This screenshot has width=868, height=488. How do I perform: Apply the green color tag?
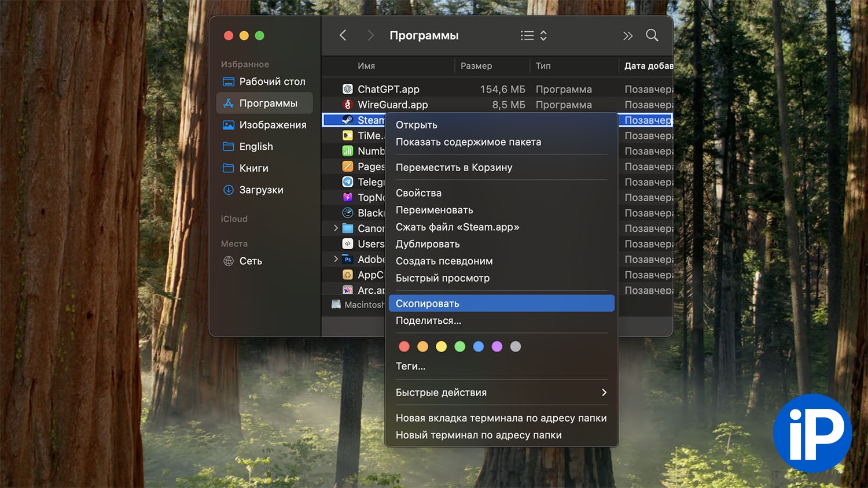(460, 346)
